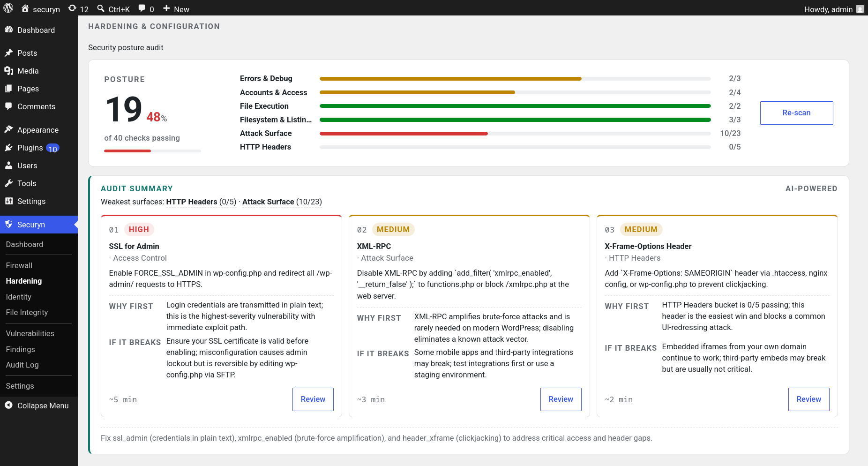Click the updates icon showing 12
This screenshot has width=868, height=466.
coord(72,8)
